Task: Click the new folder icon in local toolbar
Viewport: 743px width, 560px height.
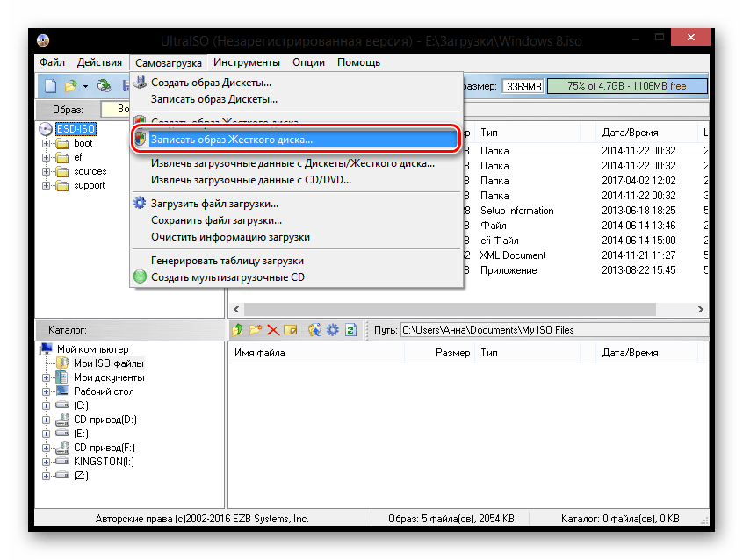Action: tap(256, 330)
